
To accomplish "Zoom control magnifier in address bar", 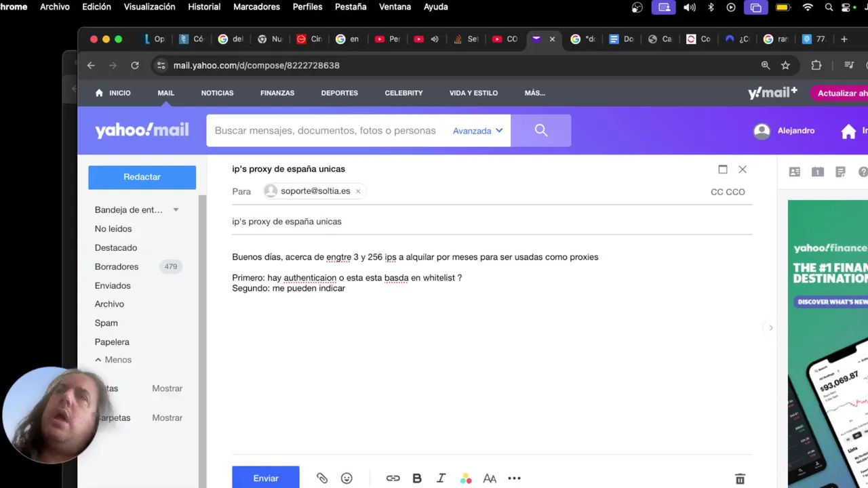I will (x=766, y=66).
